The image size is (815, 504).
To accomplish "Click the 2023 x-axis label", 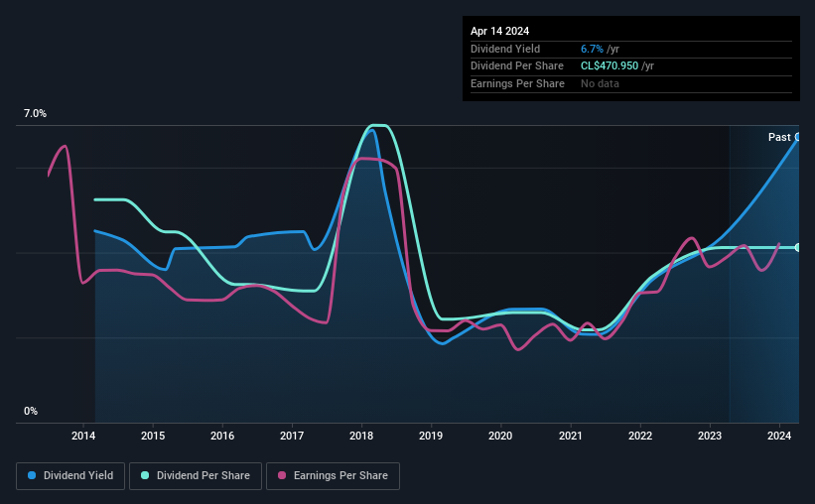I will (710, 436).
